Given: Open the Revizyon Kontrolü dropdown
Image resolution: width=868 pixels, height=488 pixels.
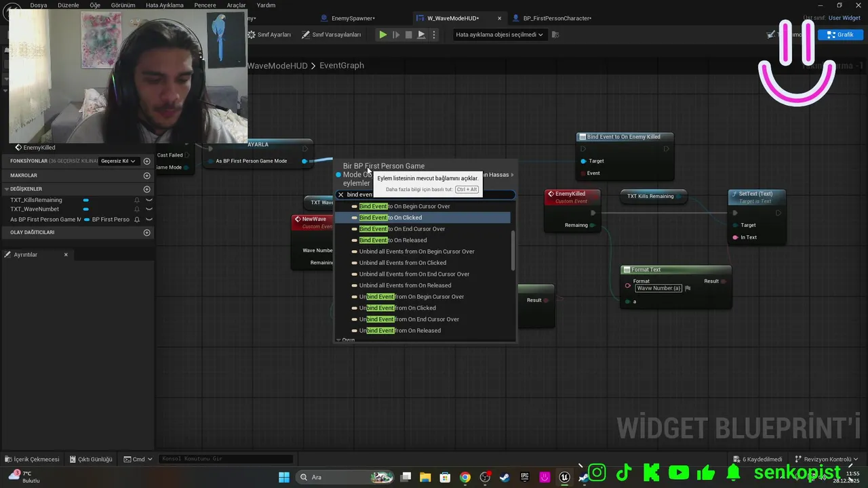Looking at the screenshot, I should point(827,459).
